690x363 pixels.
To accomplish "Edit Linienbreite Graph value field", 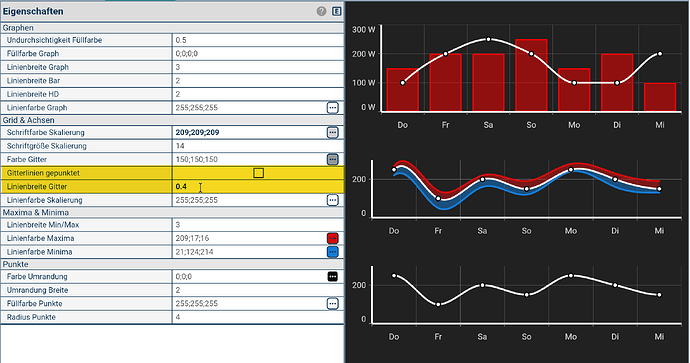I will click(x=257, y=67).
